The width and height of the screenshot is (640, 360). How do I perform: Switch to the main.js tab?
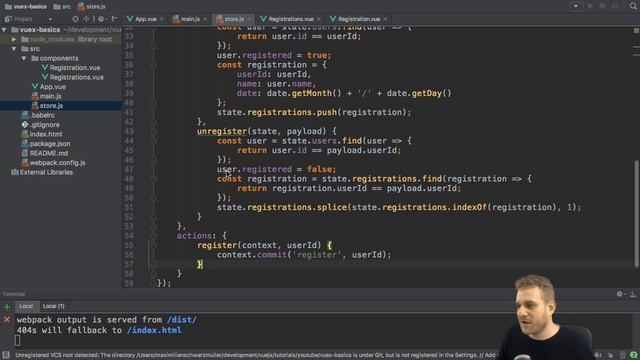pos(190,19)
